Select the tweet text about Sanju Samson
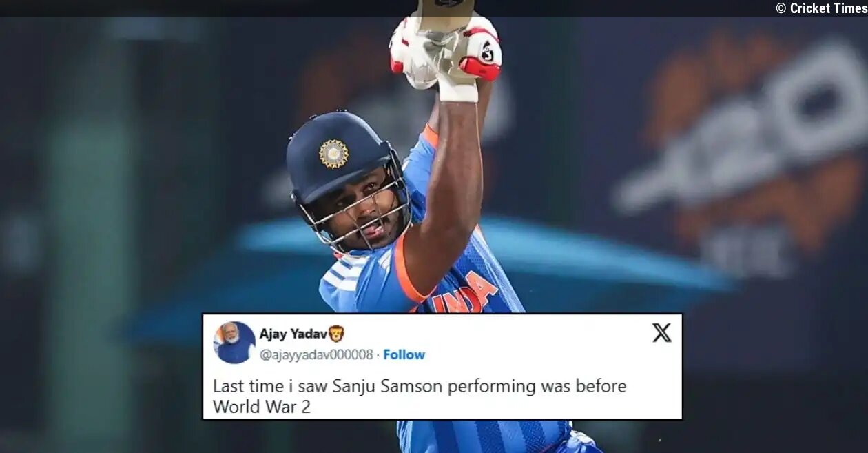Image resolution: width=868 pixels, height=453 pixels. click(420, 396)
